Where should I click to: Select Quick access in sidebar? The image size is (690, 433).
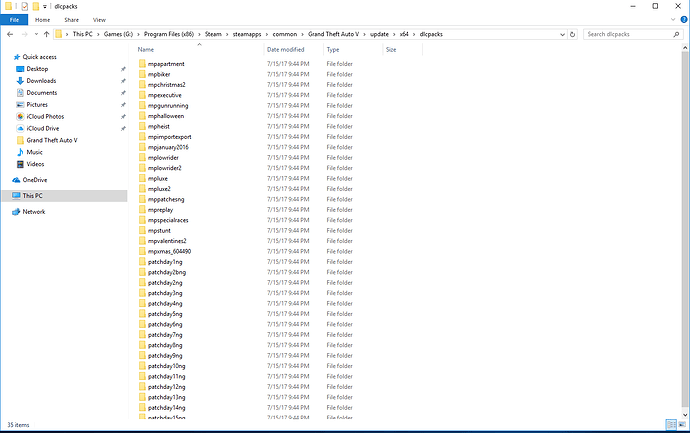(39, 57)
